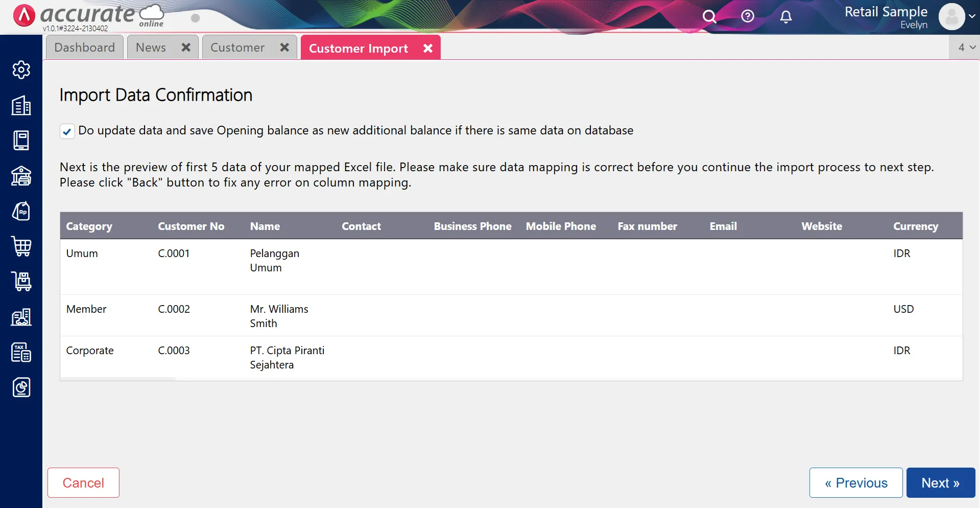Uncheck the update data and opening balance option
The width and height of the screenshot is (980, 508).
(x=67, y=131)
